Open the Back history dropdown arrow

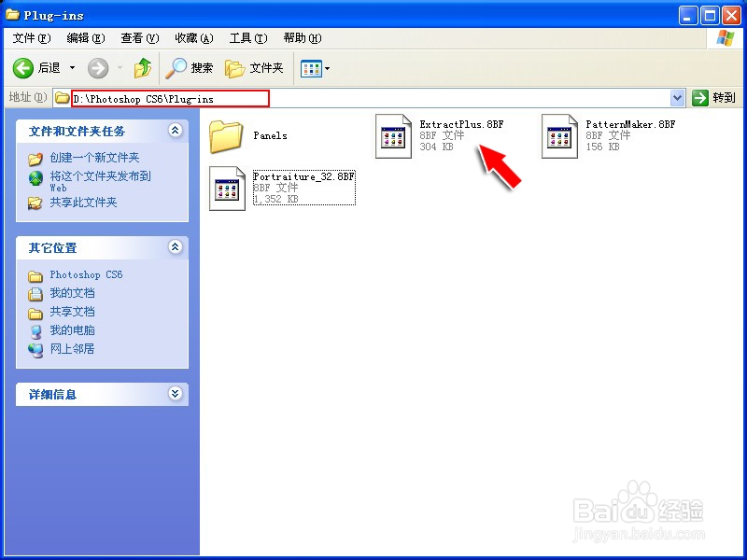point(73,68)
